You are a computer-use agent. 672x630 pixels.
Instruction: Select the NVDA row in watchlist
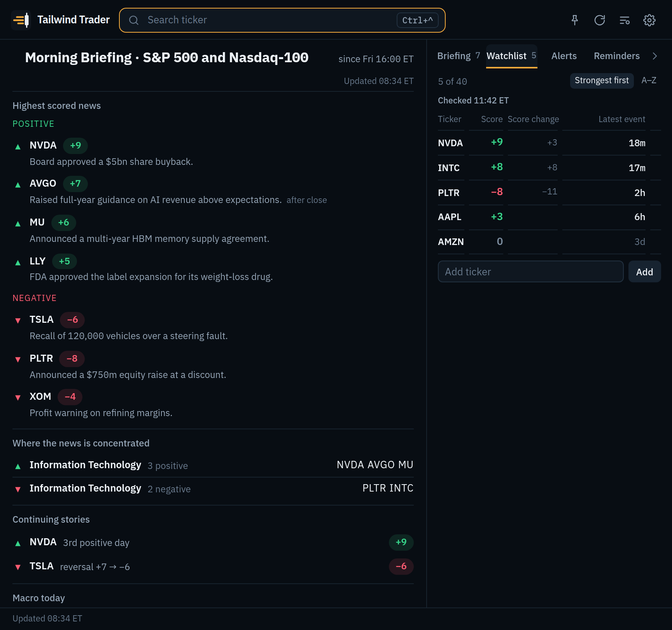[x=549, y=143]
